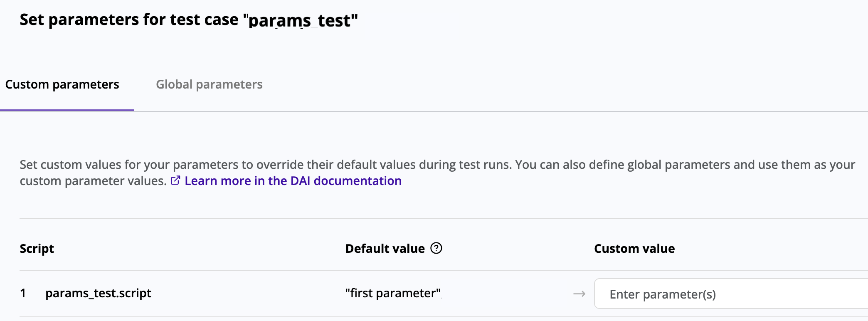The height and width of the screenshot is (321, 868).
Task: Click the external link icon before documentation link
Action: [x=175, y=180]
